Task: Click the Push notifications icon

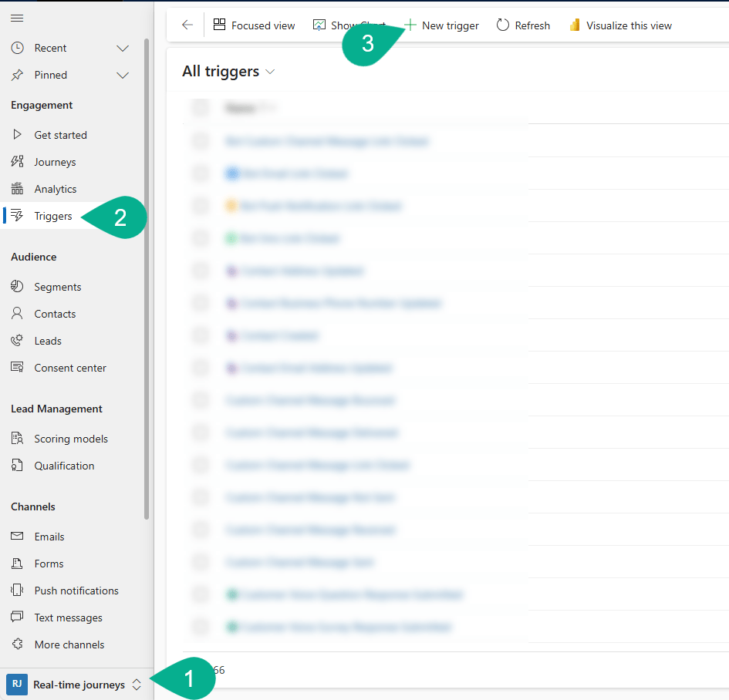Action: [x=18, y=591]
